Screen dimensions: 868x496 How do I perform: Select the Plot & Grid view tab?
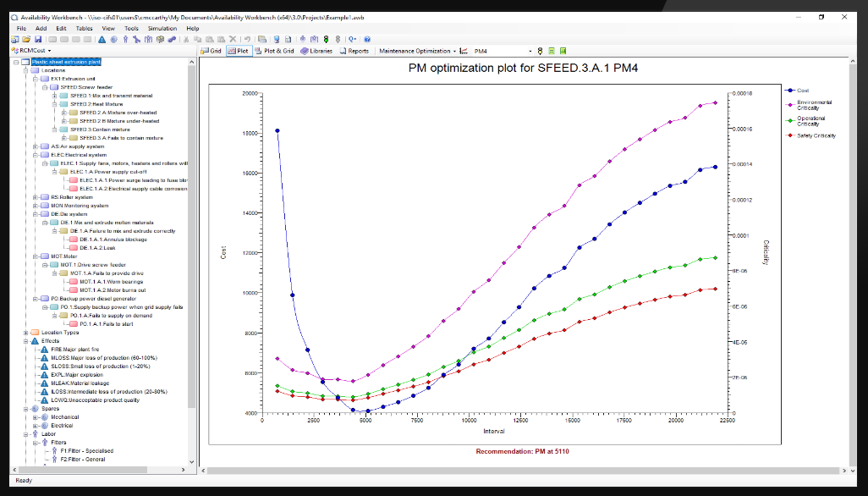pos(274,50)
